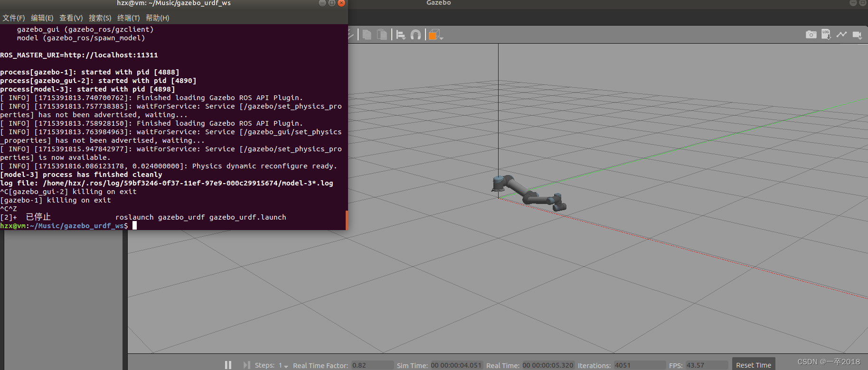Click the roslaunch gazebo_urdf command text
This screenshot has height=370, width=868.
[x=200, y=217]
